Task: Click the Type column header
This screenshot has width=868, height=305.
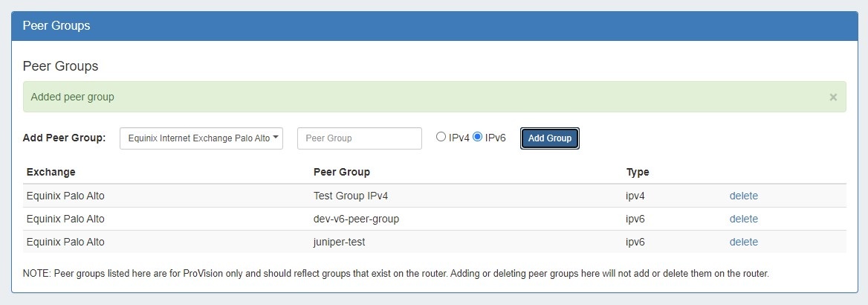Action: click(638, 172)
